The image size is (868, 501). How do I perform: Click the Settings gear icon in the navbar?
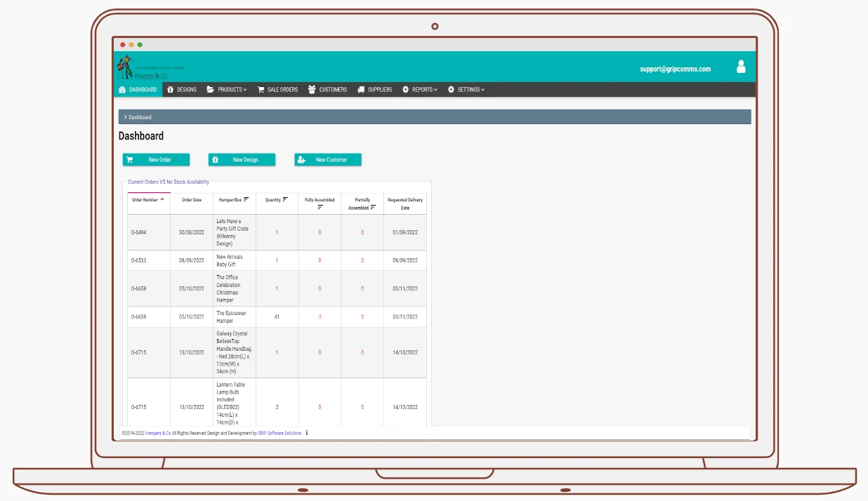click(452, 90)
